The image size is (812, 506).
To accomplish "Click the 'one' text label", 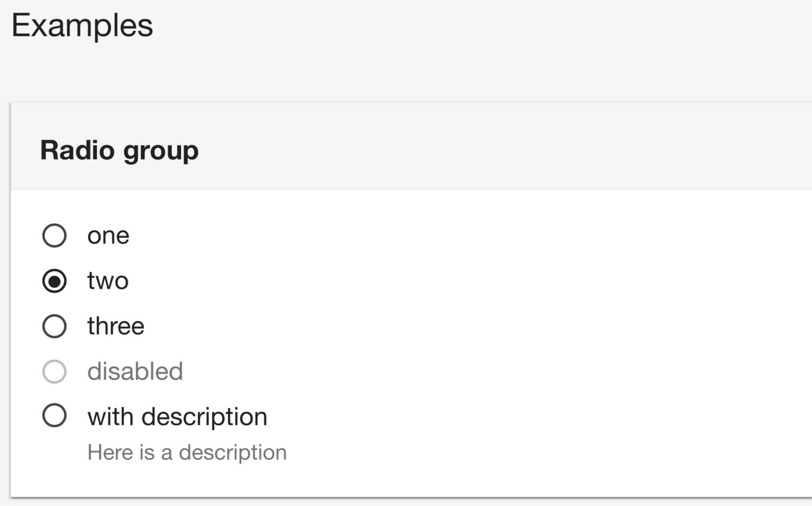I will (x=108, y=235).
